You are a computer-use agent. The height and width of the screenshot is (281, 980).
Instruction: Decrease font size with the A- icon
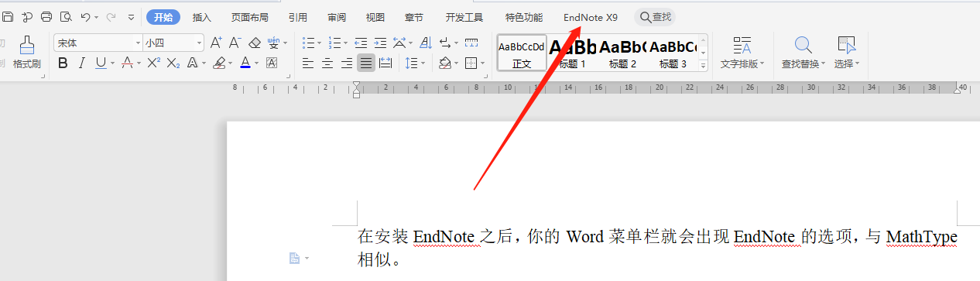(235, 43)
